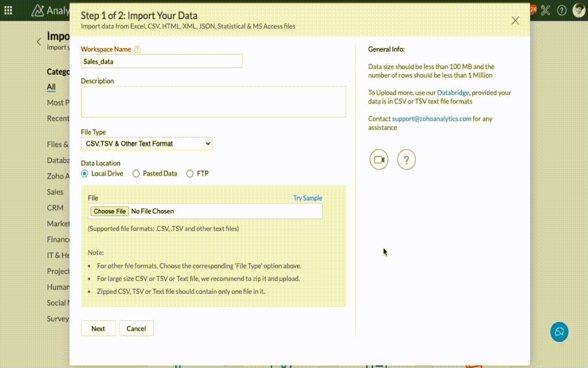Open the live chat support bubble
The height and width of the screenshot is (368, 588).
[559, 332]
